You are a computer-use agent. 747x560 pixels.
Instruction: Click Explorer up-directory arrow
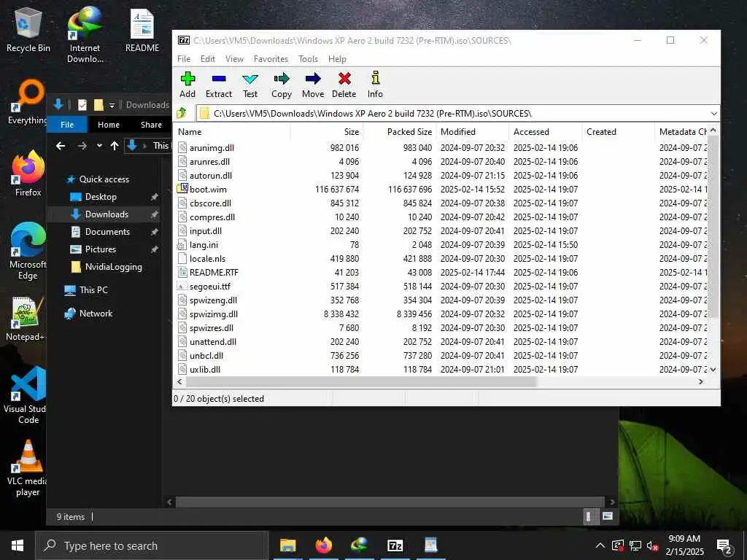(115, 146)
